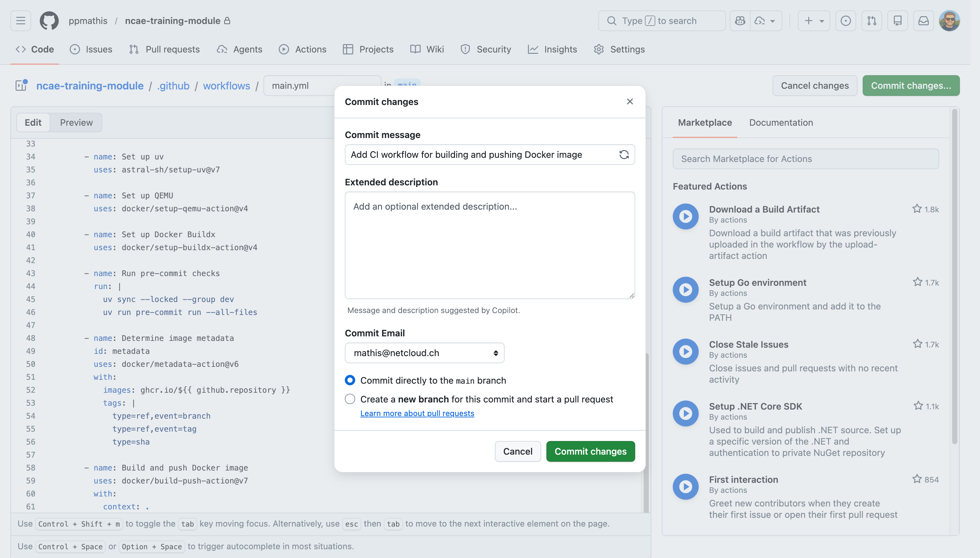This screenshot has width=980, height=558.
Task: Switch to the Preview editor tab
Action: [76, 122]
